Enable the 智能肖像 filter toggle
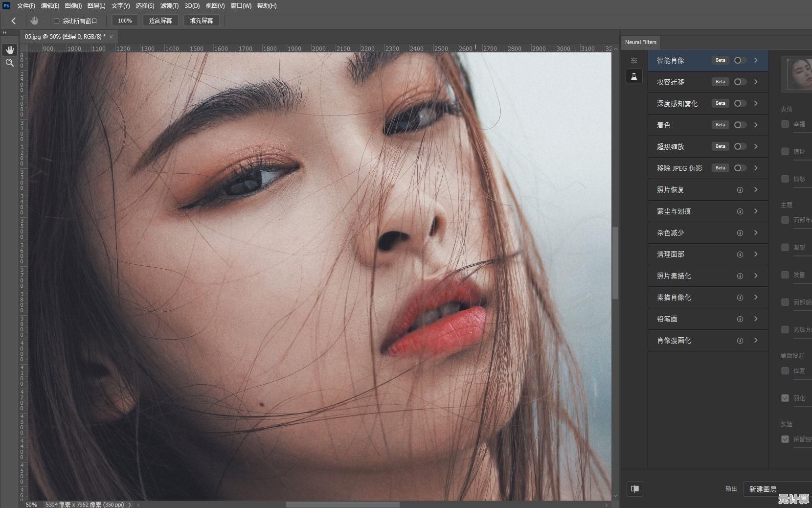The image size is (812, 508). 740,60
